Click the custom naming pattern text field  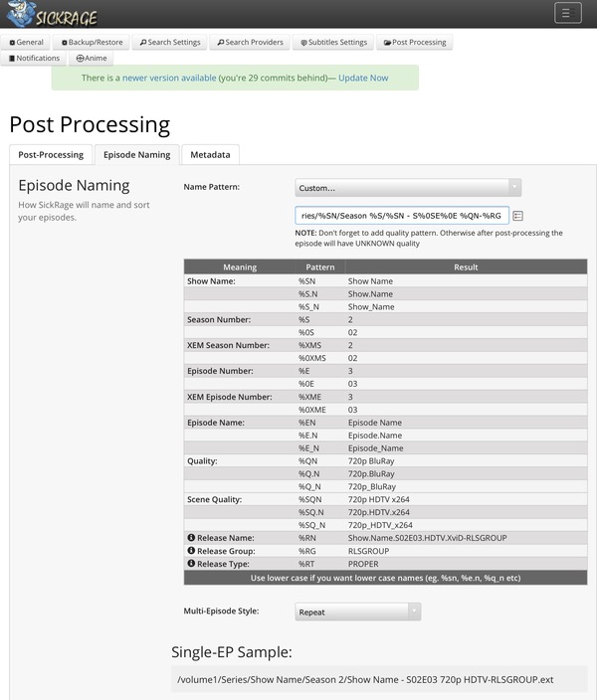pos(401,215)
